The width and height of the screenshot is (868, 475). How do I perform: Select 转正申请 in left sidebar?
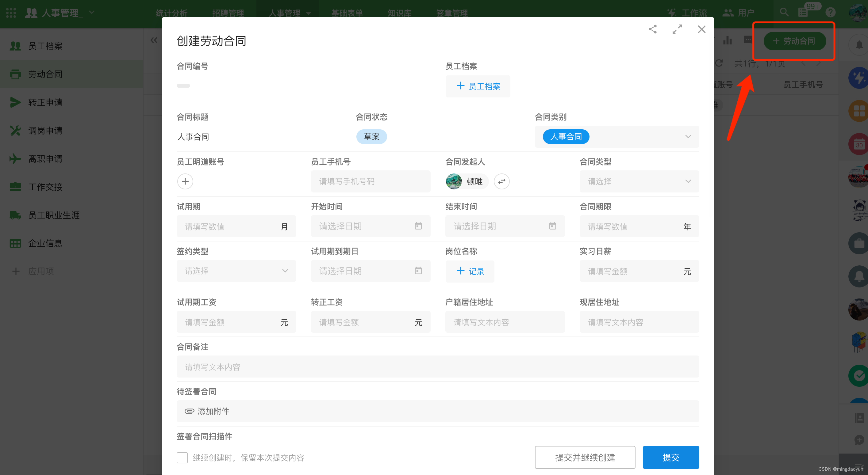(45, 102)
